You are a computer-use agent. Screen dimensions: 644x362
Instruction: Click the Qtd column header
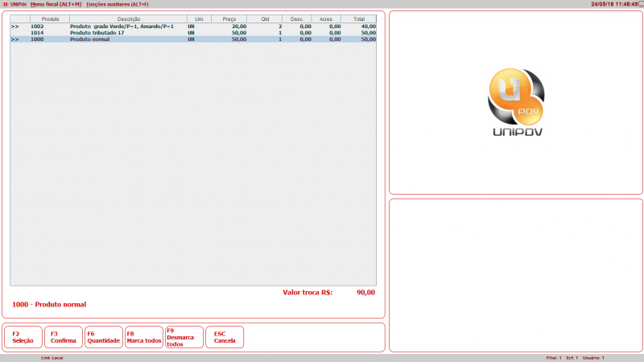point(265,19)
